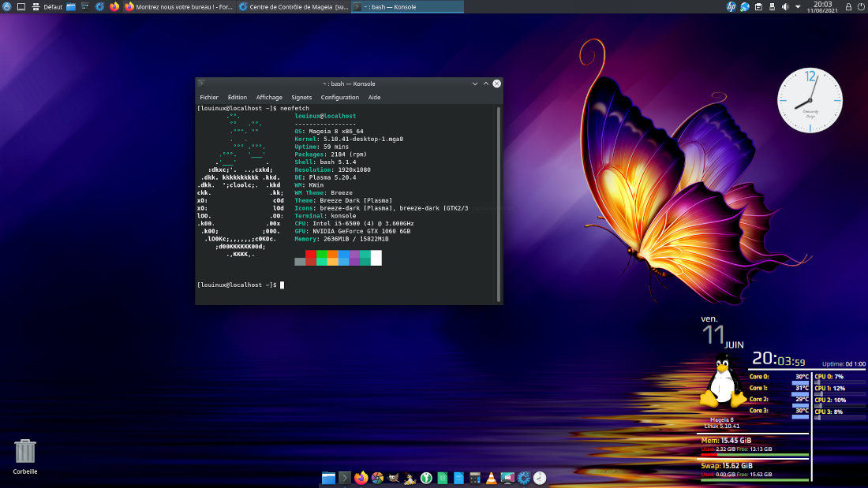
Task: Open the Corbeille trash icon on desktop
Action: pos(25,457)
